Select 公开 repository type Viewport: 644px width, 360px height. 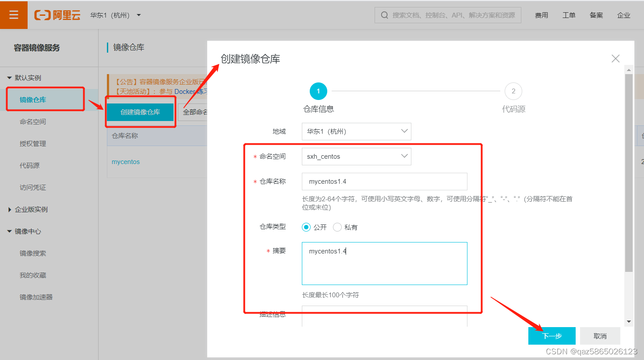pyautogui.click(x=306, y=227)
